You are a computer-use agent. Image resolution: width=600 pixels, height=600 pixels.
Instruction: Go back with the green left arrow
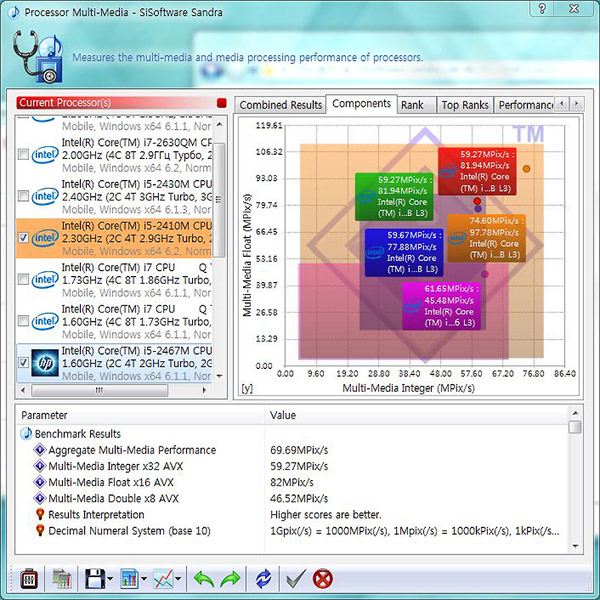pos(204,579)
